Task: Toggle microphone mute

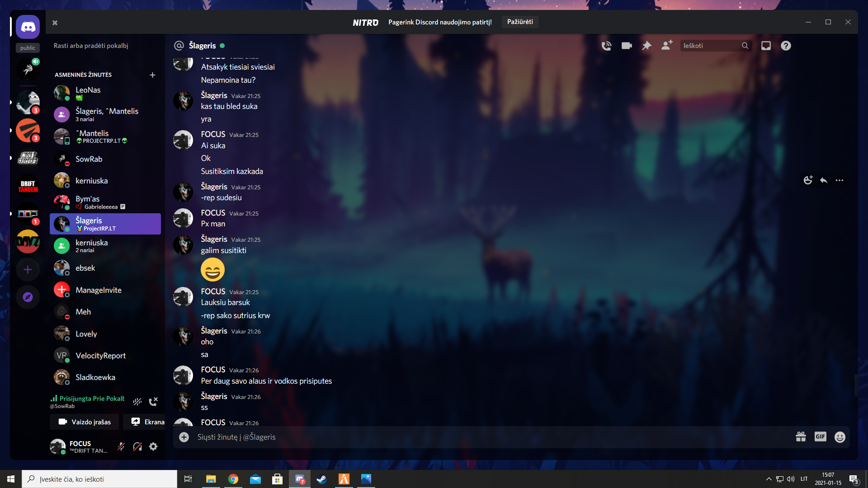Action: [x=121, y=446]
